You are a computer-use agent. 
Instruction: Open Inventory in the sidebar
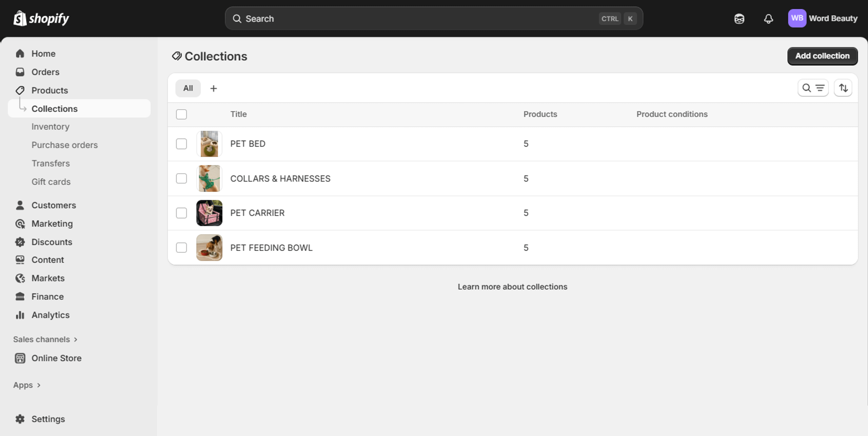point(51,127)
